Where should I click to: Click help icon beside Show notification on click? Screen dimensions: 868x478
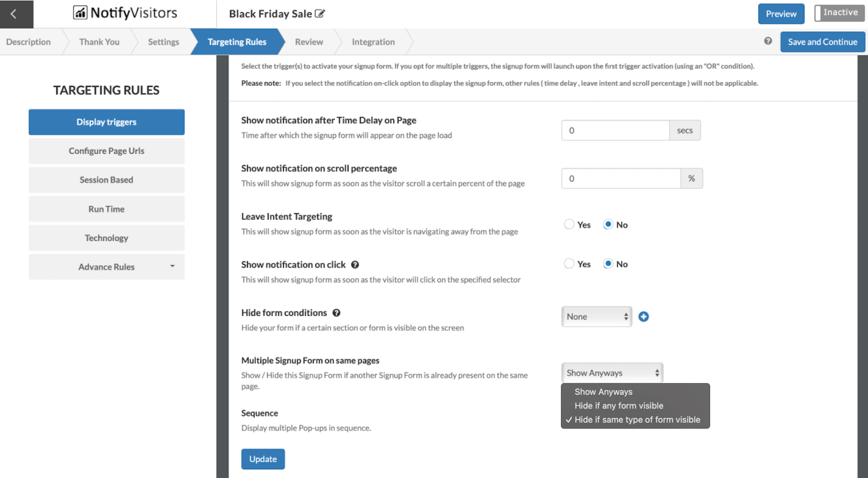point(355,265)
